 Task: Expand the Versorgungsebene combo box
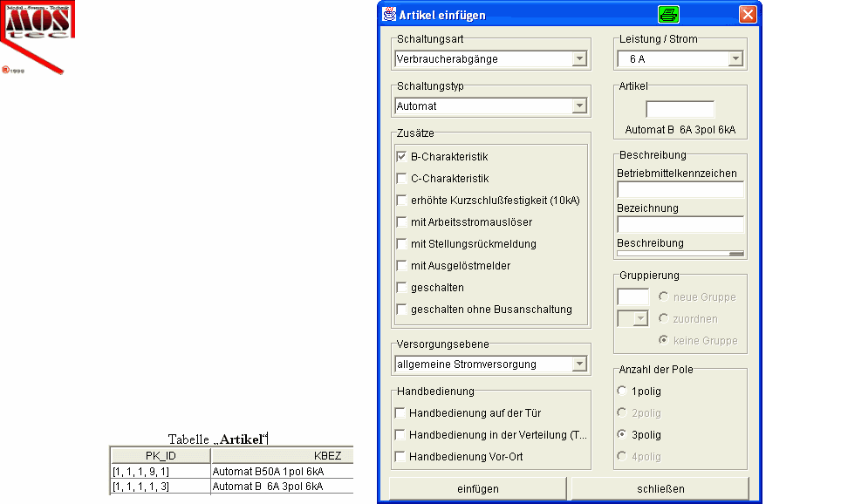pos(578,364)
